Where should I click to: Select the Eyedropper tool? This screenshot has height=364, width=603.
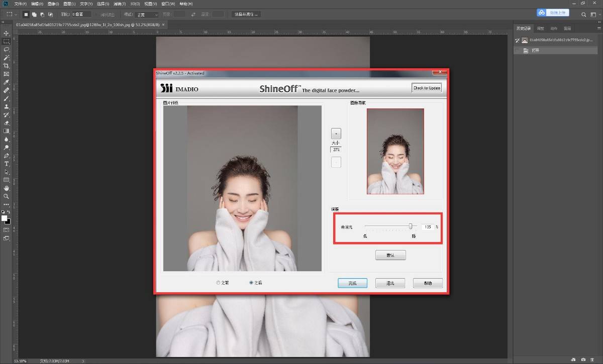(7, 82)
